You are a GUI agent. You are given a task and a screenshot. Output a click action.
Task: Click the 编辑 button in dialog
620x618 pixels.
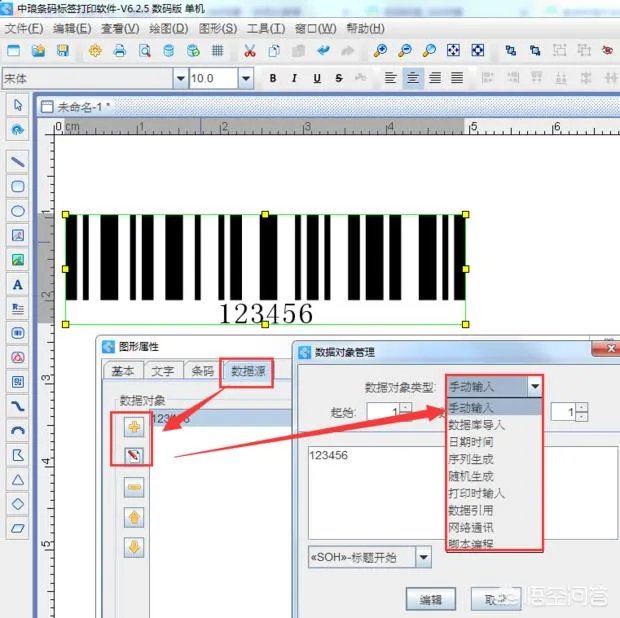tap(431, 599)
